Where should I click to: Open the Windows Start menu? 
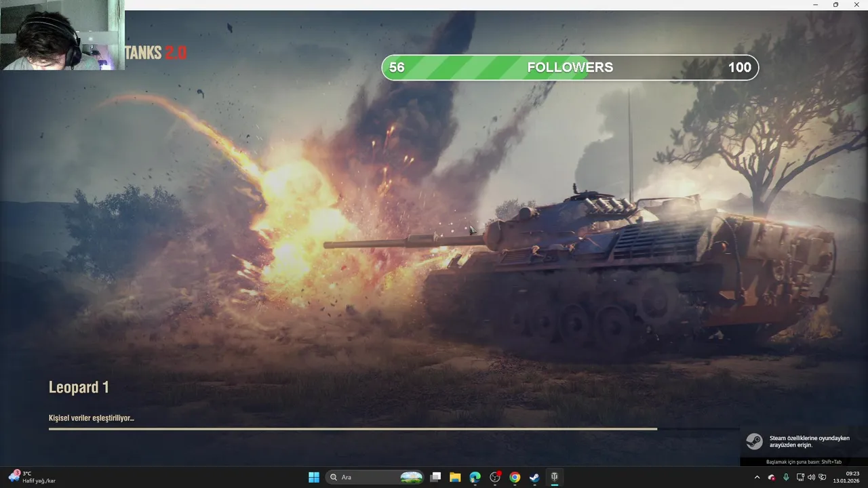(313, 477)
